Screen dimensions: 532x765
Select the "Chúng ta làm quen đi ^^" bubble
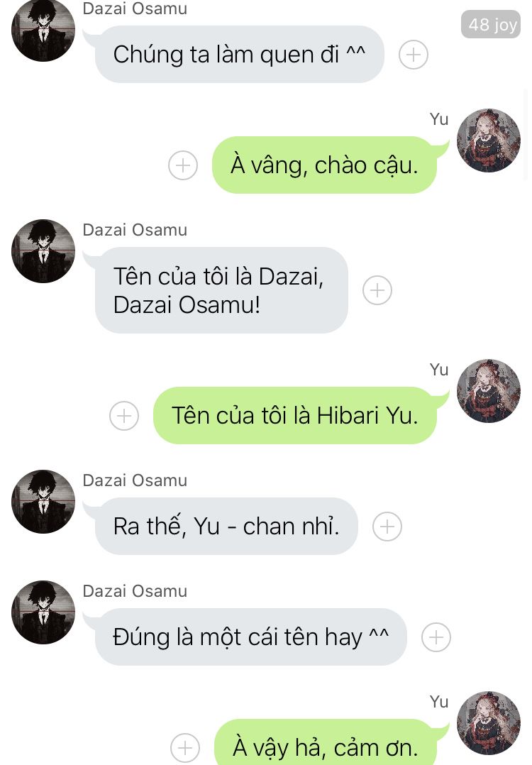click(240, 54)
